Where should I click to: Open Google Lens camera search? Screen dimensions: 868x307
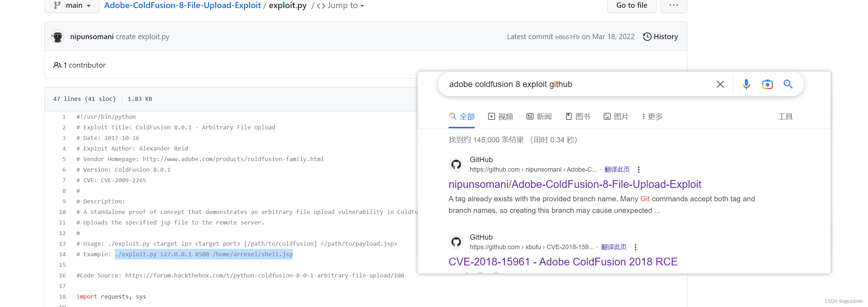coord(767,84)
